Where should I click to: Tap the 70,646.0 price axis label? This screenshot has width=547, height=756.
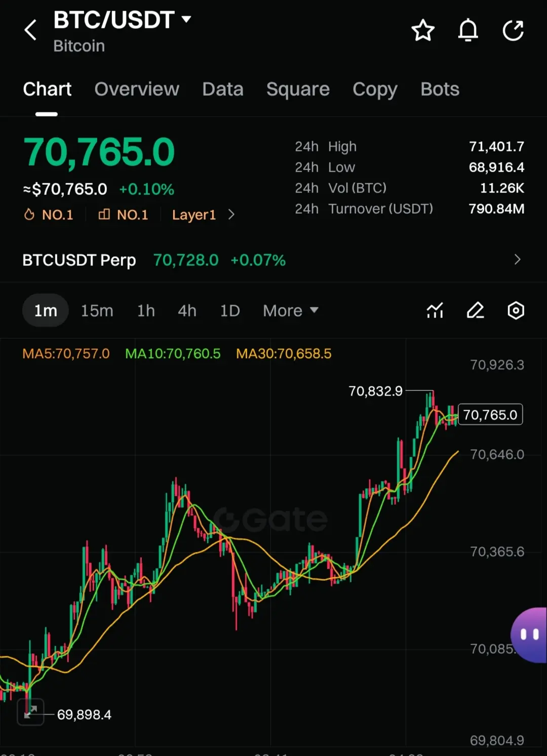(x=497, y=454)
